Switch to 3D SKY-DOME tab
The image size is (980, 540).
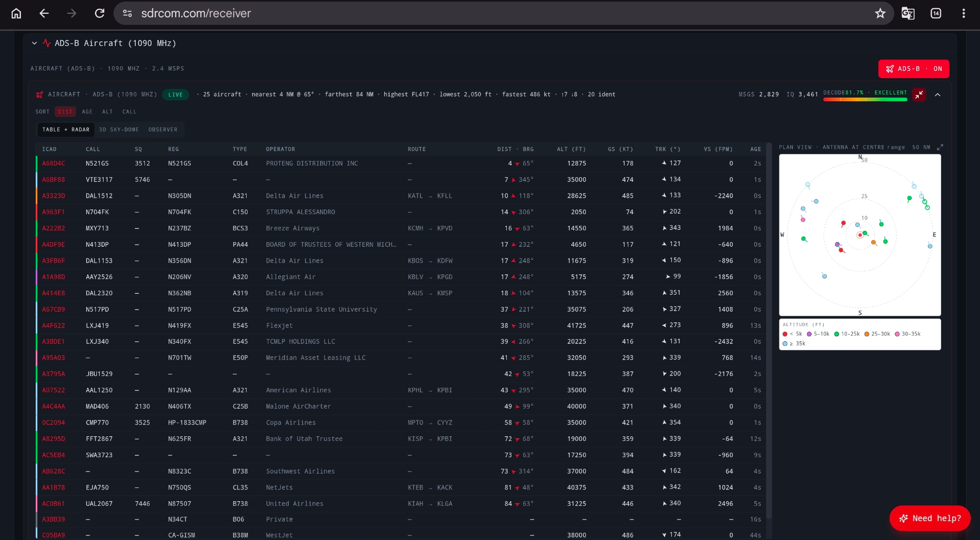coord(119,130)
